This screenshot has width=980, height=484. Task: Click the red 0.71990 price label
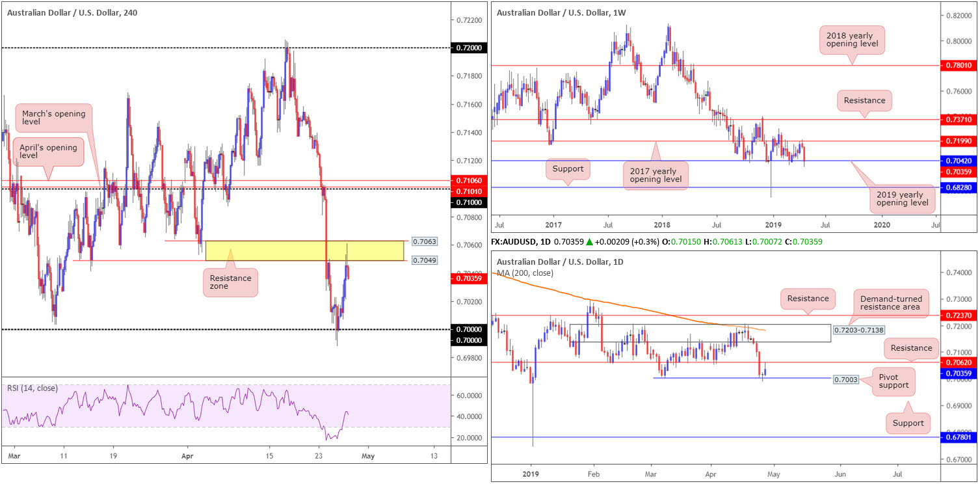(958, 141)
